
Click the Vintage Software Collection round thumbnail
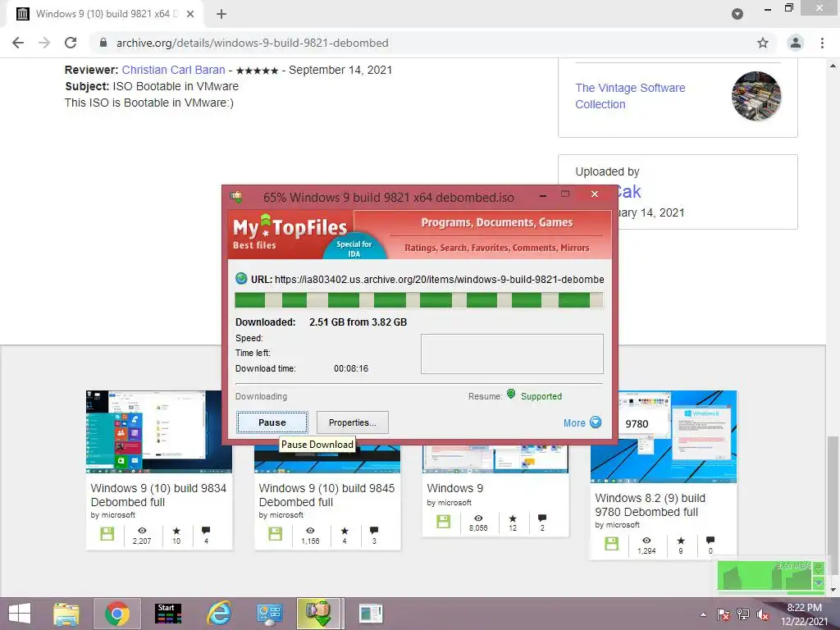click(756, 96)
